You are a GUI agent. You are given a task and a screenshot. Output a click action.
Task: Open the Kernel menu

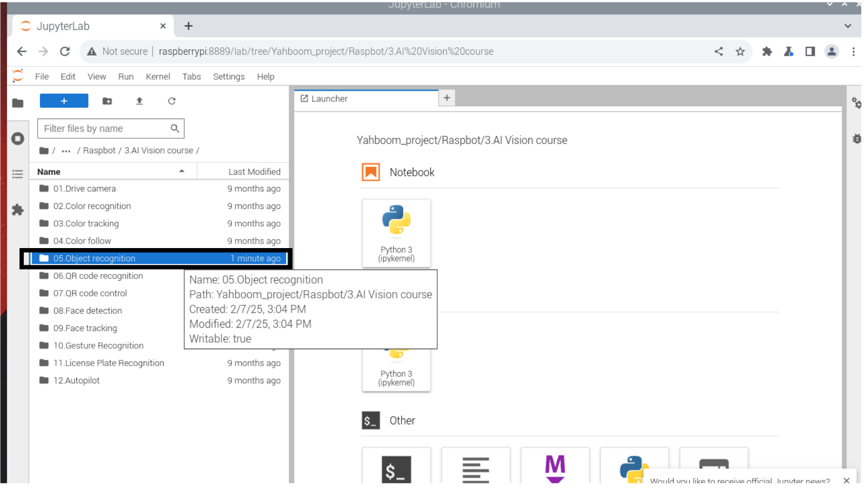tap(157, 77)
